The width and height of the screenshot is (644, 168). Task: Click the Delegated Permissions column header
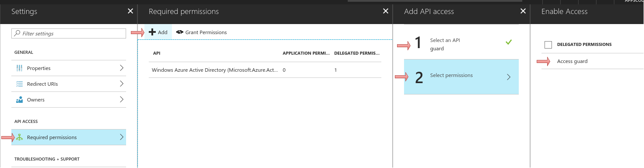pyautogui.click(x=356, y=53)
